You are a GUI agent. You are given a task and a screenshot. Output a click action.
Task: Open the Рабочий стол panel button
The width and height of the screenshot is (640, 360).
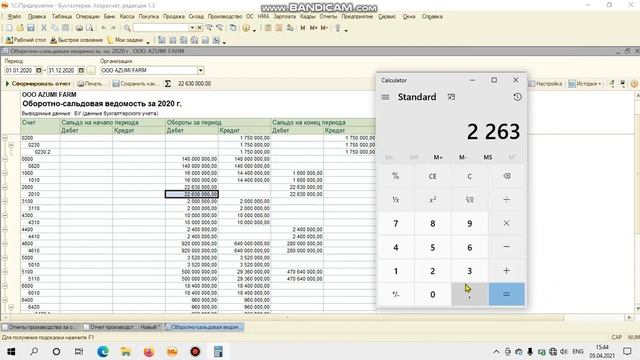pyautogui.click(x=26, y=40)
